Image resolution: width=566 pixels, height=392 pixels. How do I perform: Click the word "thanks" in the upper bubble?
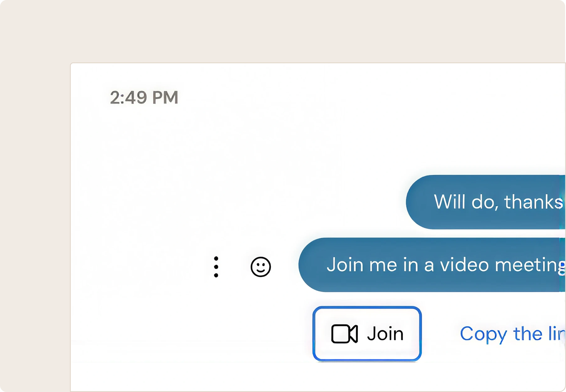pos(534,202)
